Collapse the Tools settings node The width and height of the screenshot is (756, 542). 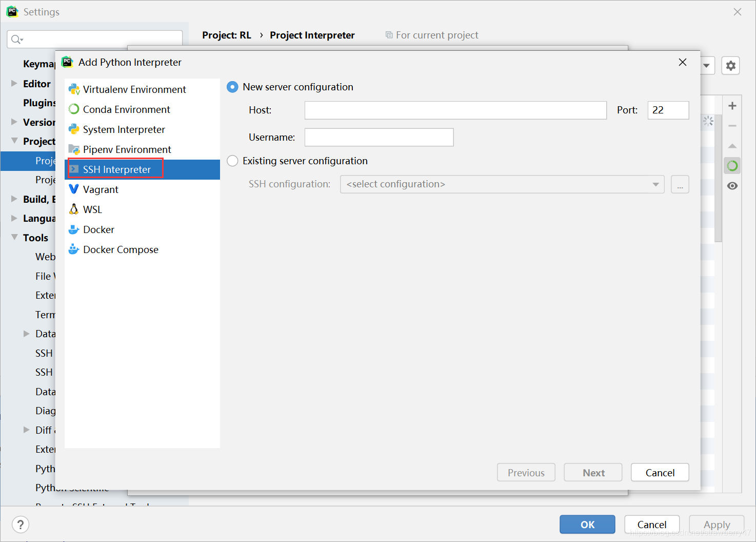pos(14,237)
